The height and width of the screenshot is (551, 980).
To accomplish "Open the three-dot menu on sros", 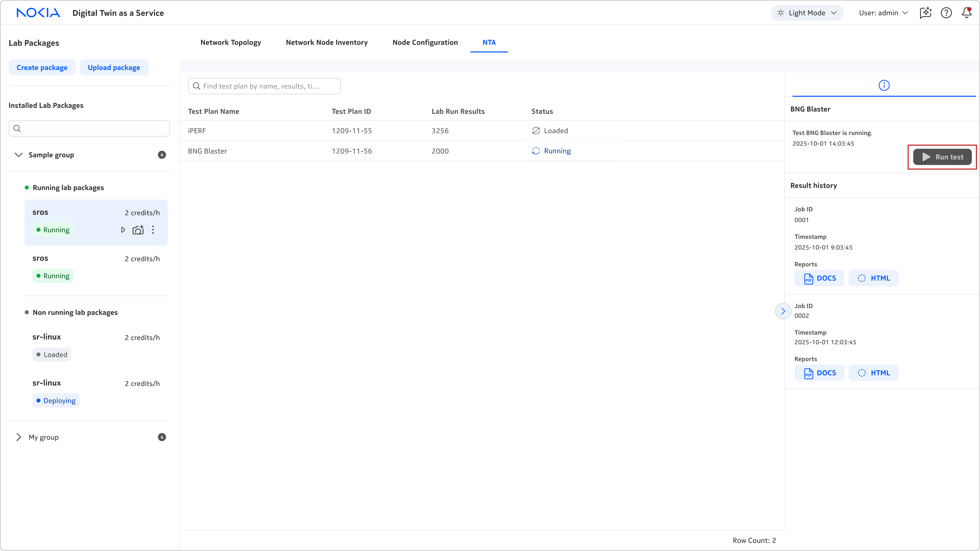I will coord(153,230).
